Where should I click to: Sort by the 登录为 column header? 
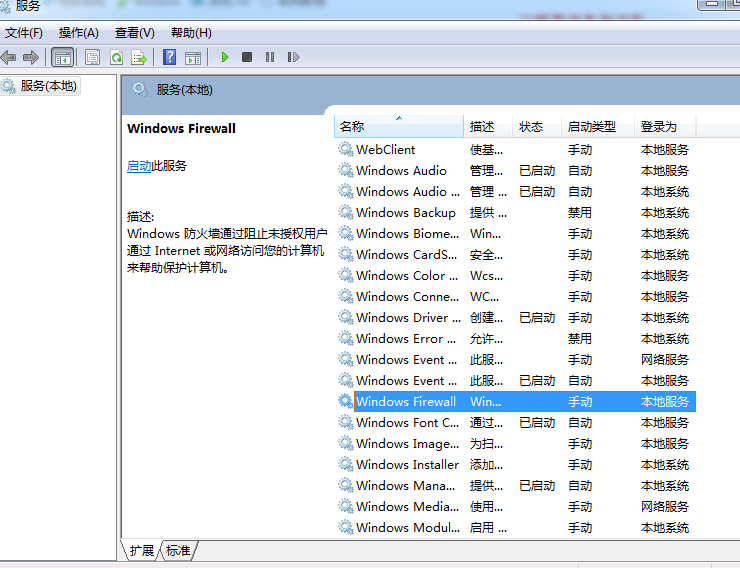(665, 126)
